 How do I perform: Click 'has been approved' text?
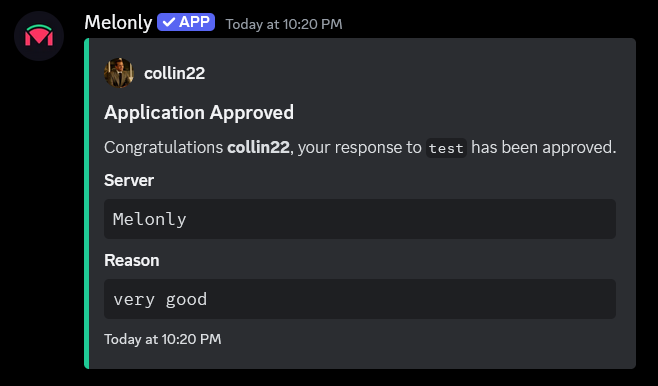click(543, 147)
